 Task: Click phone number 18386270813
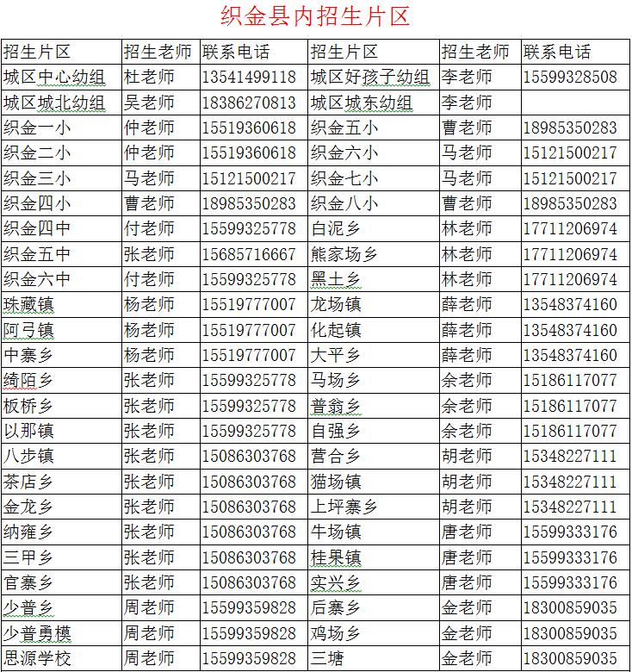[249, 103]
